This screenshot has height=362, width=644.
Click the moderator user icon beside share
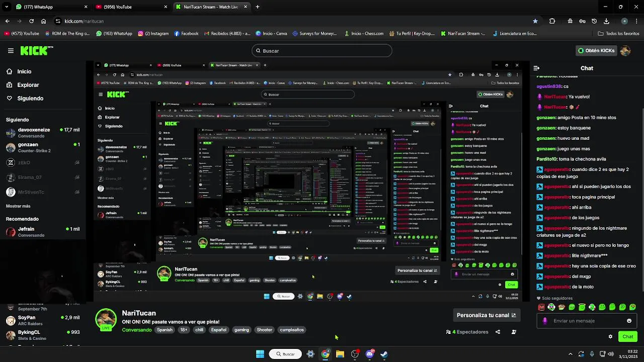514,332
